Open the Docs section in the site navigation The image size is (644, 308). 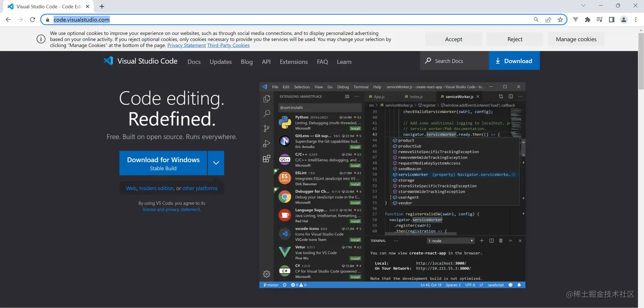[194, 62]
